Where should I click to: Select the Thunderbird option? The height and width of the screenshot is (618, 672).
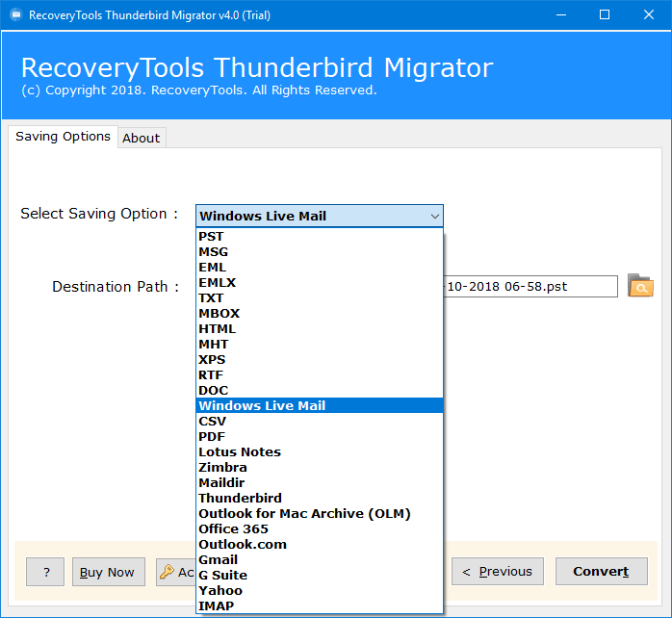click(x=320, y=499)
